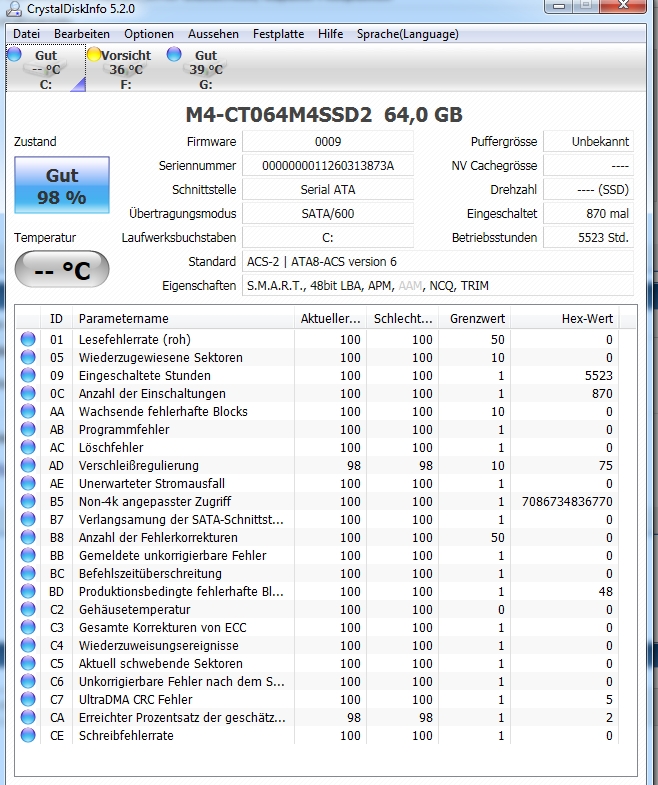Viewport: 658px width, 785px height.
Task: Click the Firmware field showing 0009
Action: click(328, 142)
